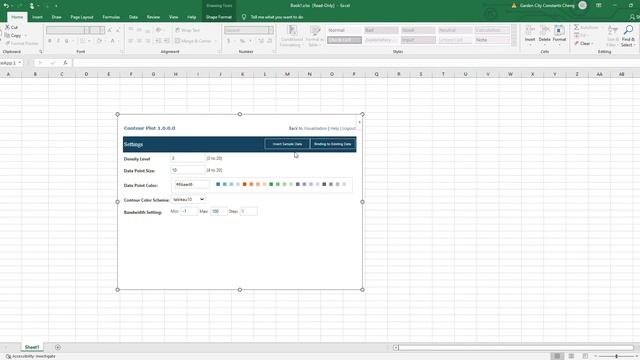Screen dimensions: 640x360
Task: Click the AutoSum sigma icon
Action: pyautogui.click(x=576, y=27)
